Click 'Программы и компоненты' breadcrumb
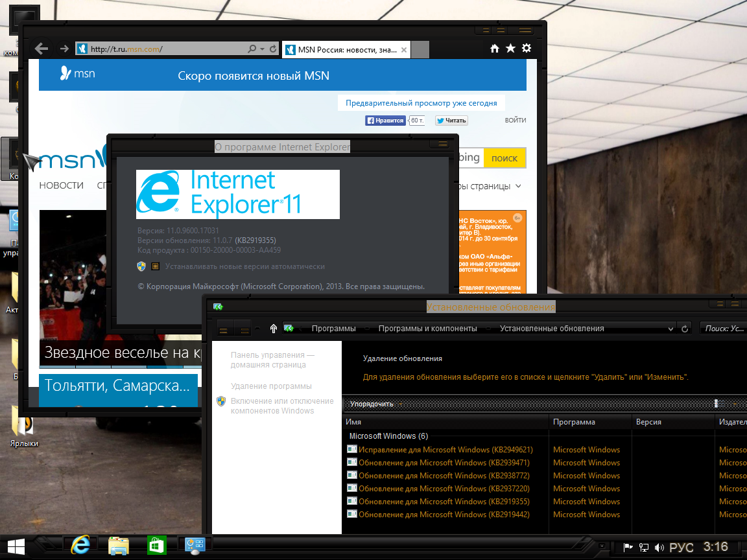Viewport: 747px width, 560px height. [427, 329]
